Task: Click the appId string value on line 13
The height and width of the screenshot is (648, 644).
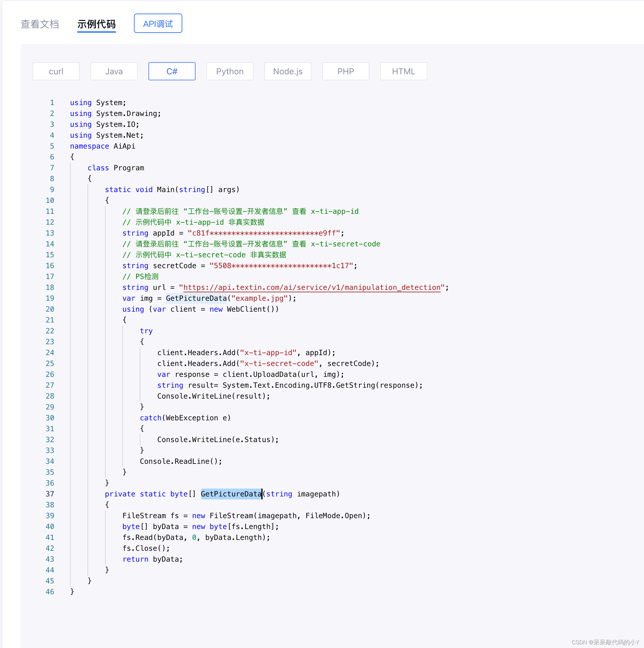Action: tap(264, 233)
